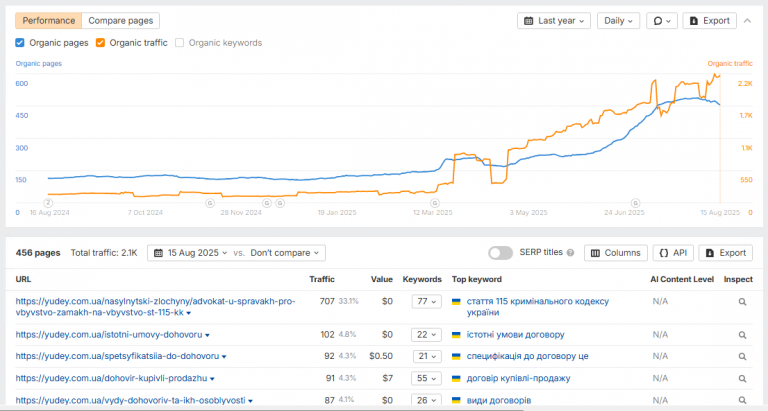This screenshot has width=768, height=411.
Task: Expand the caret next to dohovir-kupivli-prodazhu URL
Action: [213, 379]
